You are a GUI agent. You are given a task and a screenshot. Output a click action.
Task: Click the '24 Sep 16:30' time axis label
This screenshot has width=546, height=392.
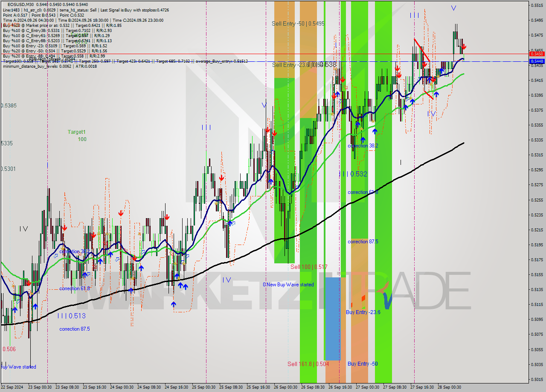tap(176, 387)
